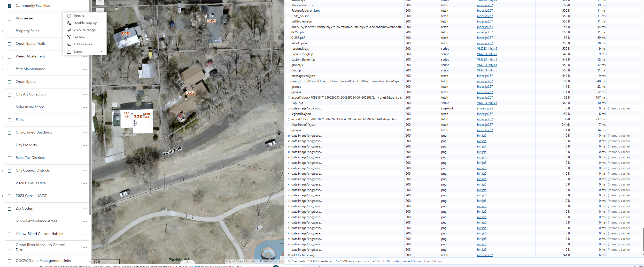
Task: Open options menu for the Parks layer
Action: tap(84, 120)
